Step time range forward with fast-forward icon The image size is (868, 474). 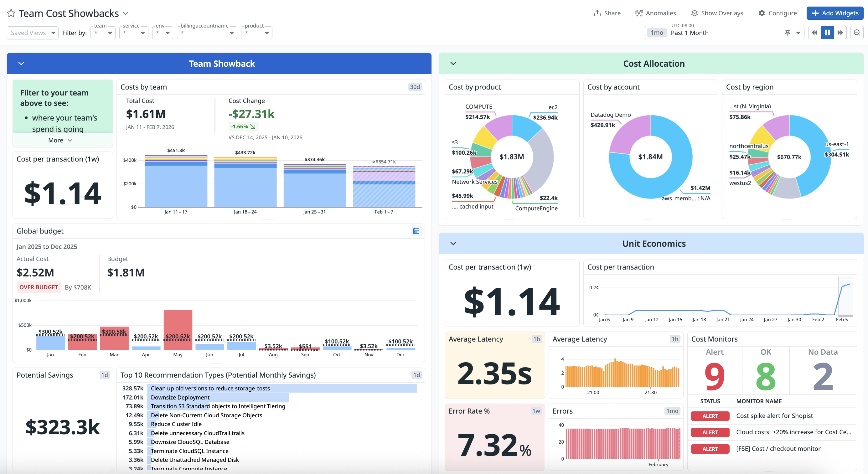pos(840,33)
